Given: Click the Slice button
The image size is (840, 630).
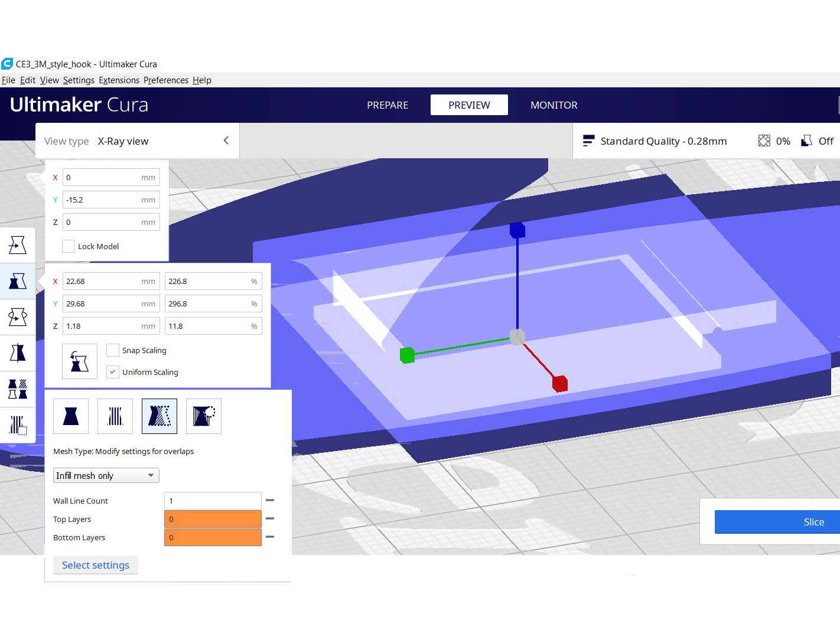Looking at the screenshot, I should [777, 522].
